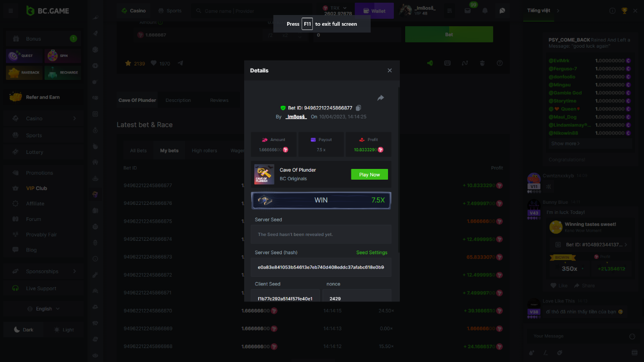Open the TRX currency balance dropdown

click(x=337, y=11)
